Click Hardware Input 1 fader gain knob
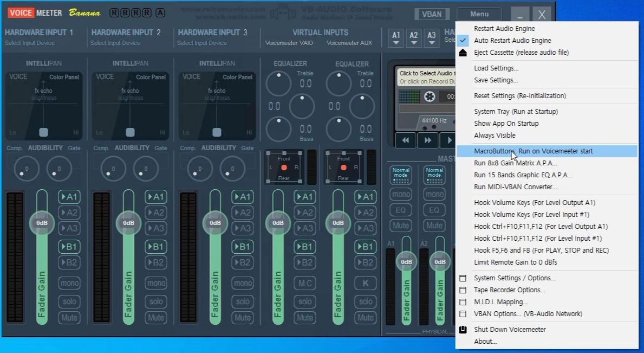The height and width of the screenshot is (353, 644). pyautogui.click(x=42, y=223)
